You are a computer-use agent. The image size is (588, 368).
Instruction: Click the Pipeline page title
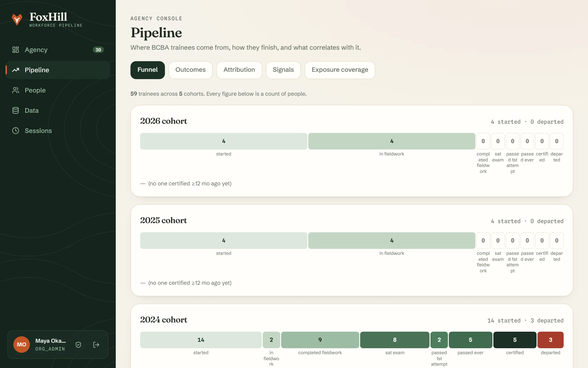[x=156, y=33]
